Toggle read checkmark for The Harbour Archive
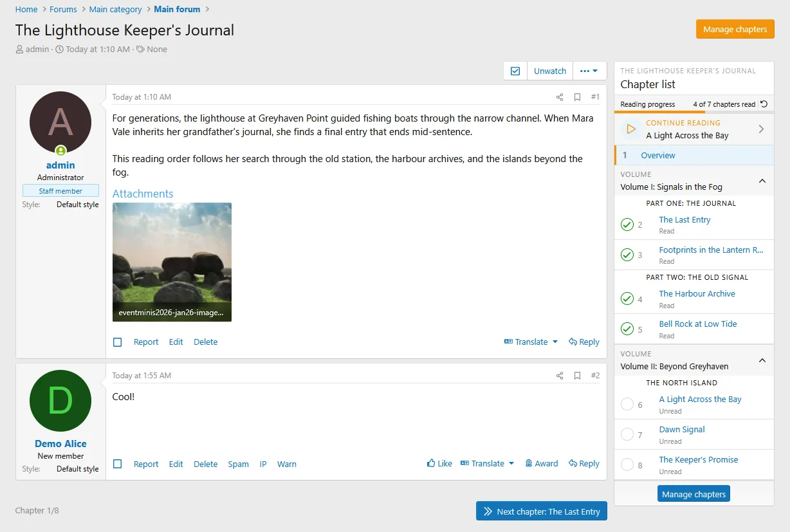Image resolution: width=790 pixels, height=532 pixels. click(x=627, y=298)
